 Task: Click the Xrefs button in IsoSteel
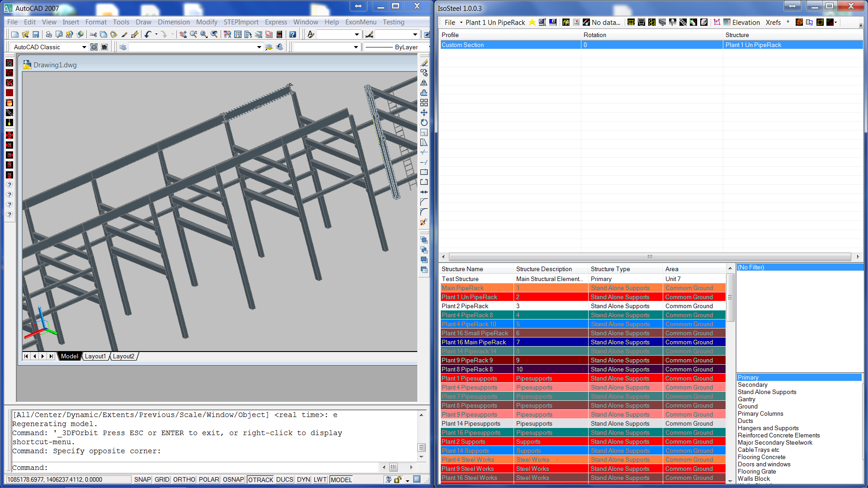click(x=773, y=22)
